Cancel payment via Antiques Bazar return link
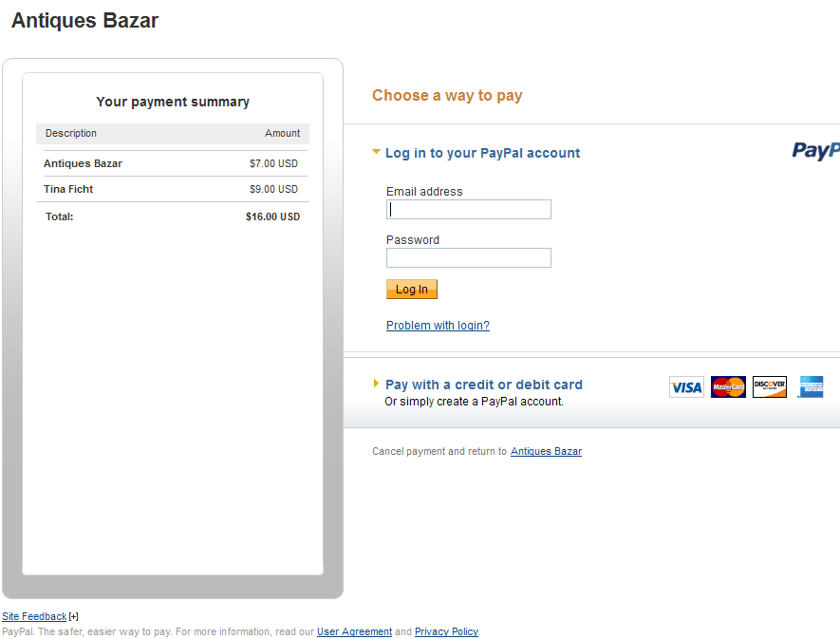The width and height of the screenshot is (840, 639). click(x=546, y=451)
